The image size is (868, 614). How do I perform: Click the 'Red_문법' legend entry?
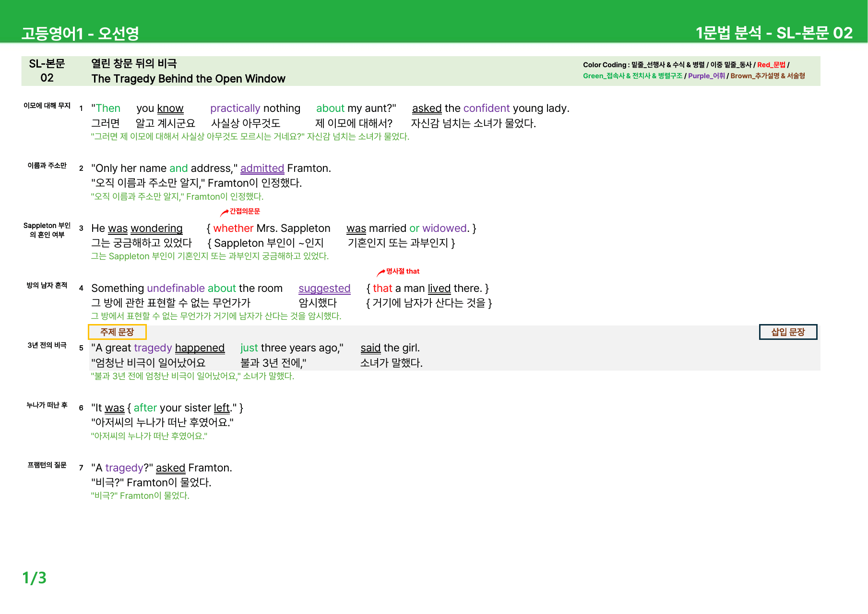coord(771,65)
